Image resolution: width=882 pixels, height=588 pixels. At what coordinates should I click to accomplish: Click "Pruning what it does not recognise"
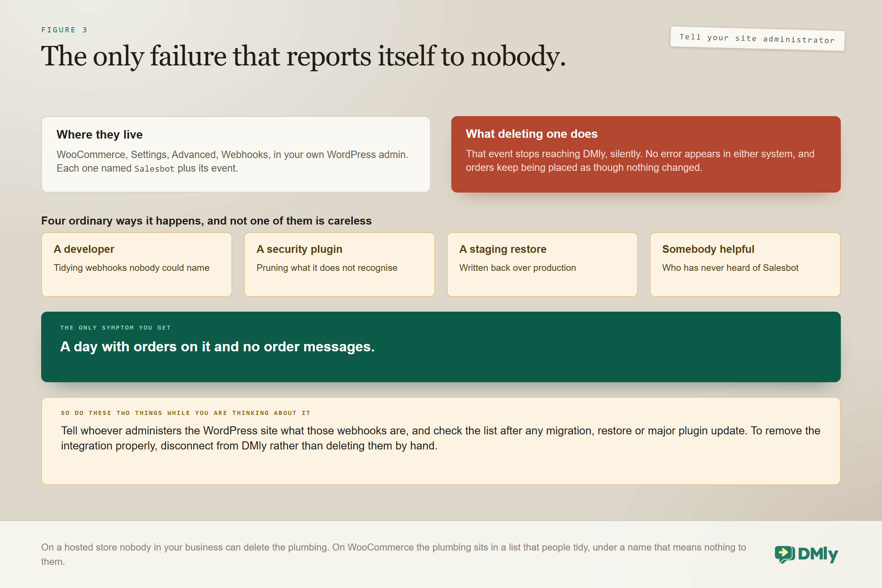[327, 268]
